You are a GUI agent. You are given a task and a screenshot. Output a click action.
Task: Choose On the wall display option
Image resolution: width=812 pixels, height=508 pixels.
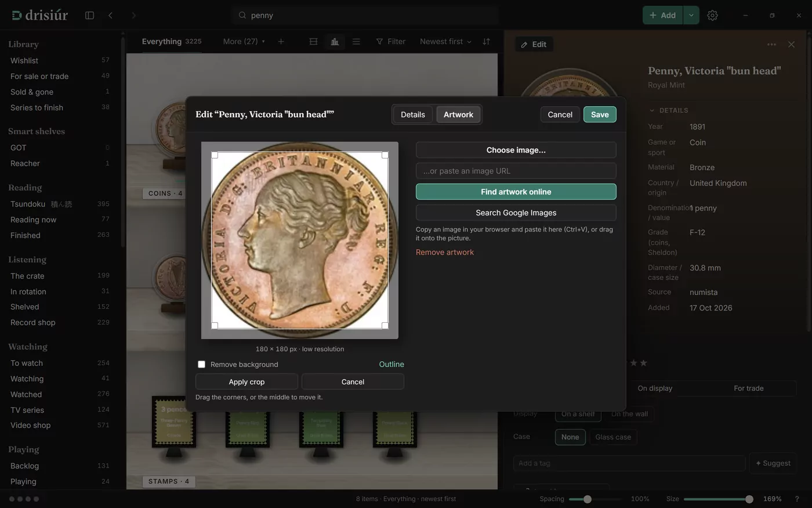pyautogui.click(x=629, y=413)
